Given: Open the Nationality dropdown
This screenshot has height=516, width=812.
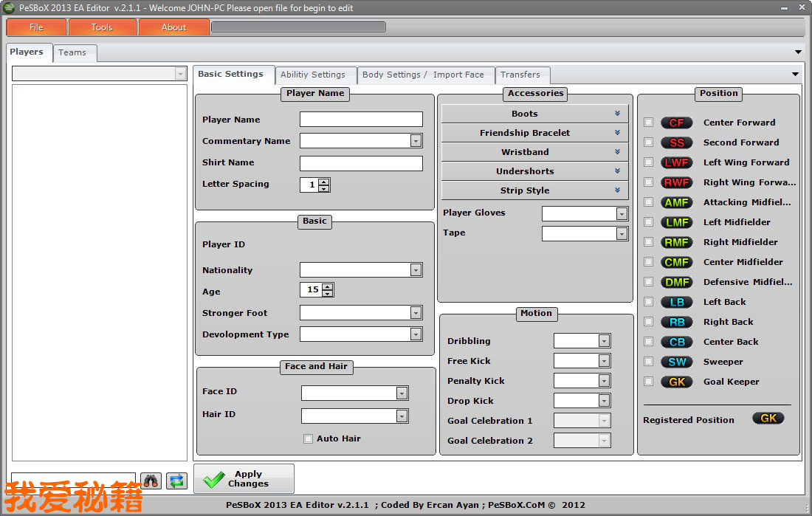Looking at the screenshot, I should coord(416,270).
